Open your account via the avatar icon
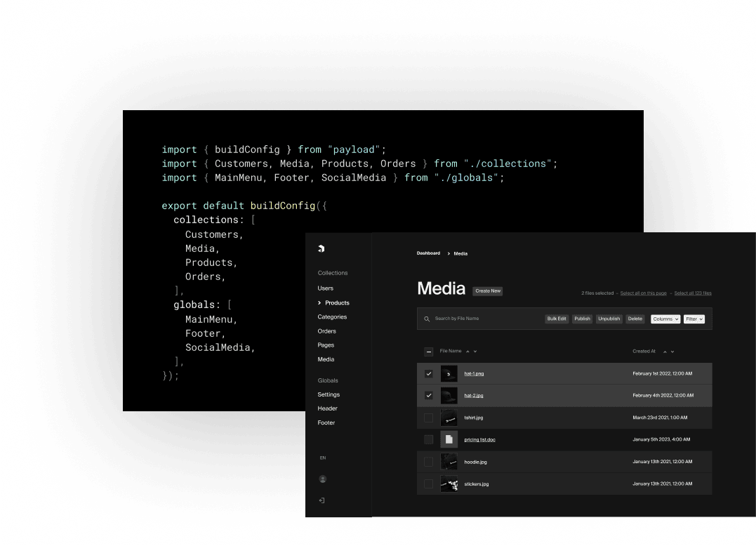756x546 pixels. [322, 479]
